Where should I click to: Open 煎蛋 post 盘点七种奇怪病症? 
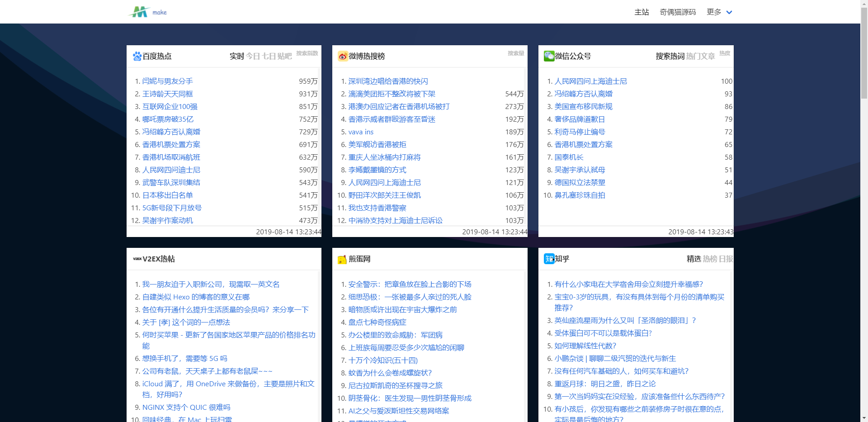click(x=377, y=322)
